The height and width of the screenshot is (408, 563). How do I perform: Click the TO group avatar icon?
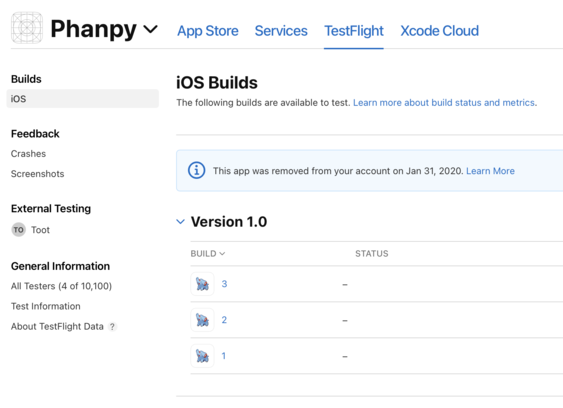(x=19, y=230)
